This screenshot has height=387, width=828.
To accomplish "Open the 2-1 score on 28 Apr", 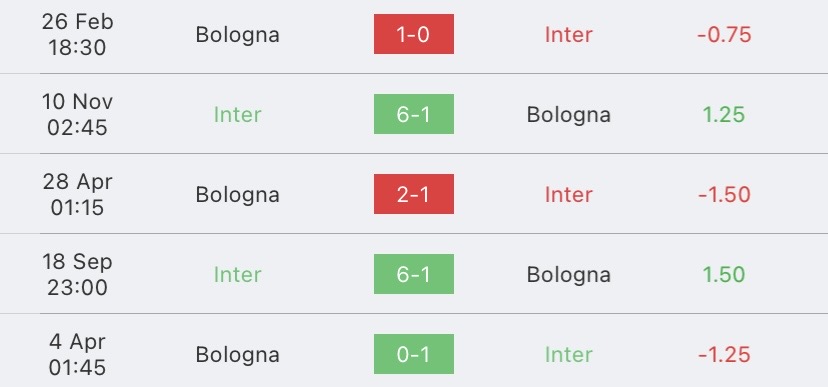I will [x=413, y=194].
